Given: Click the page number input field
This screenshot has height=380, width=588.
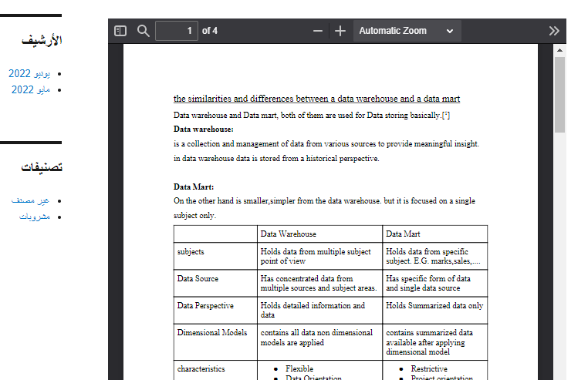Looking at the screenshot, I should (177, 31).
